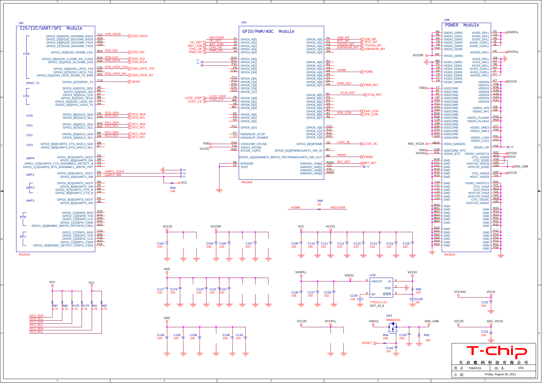Click the 'VDDIO_DDR3' pin beside W5
Viewport: 555px width, 392px height.
click(x=453, y=56)
